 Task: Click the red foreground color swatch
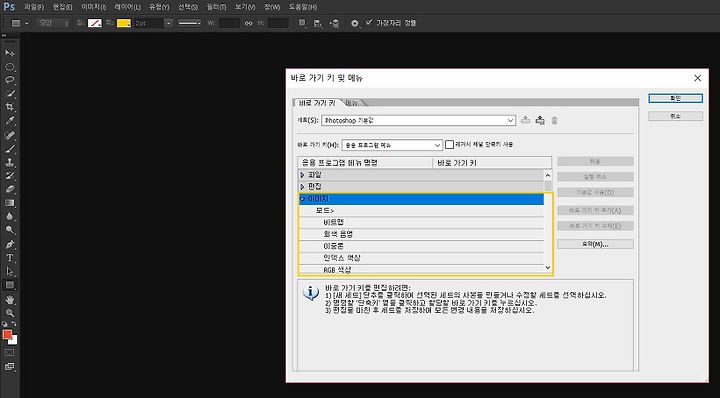point(7,335)
